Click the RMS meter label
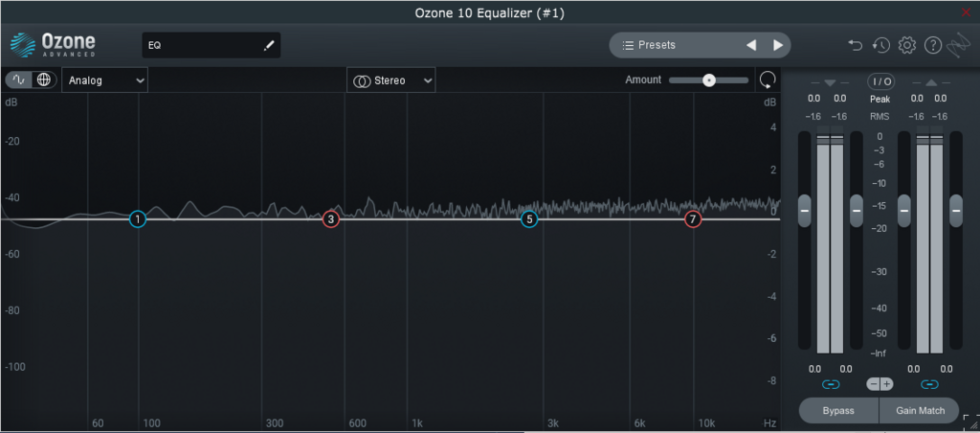The width and height of the screenshot is (980, 433). [x=880, y=116]
